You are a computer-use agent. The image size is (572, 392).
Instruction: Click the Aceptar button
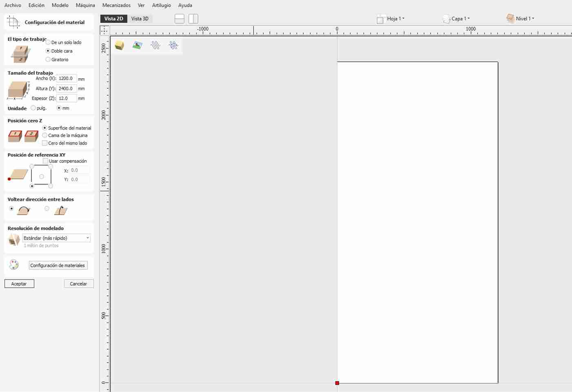click(19, 284)
